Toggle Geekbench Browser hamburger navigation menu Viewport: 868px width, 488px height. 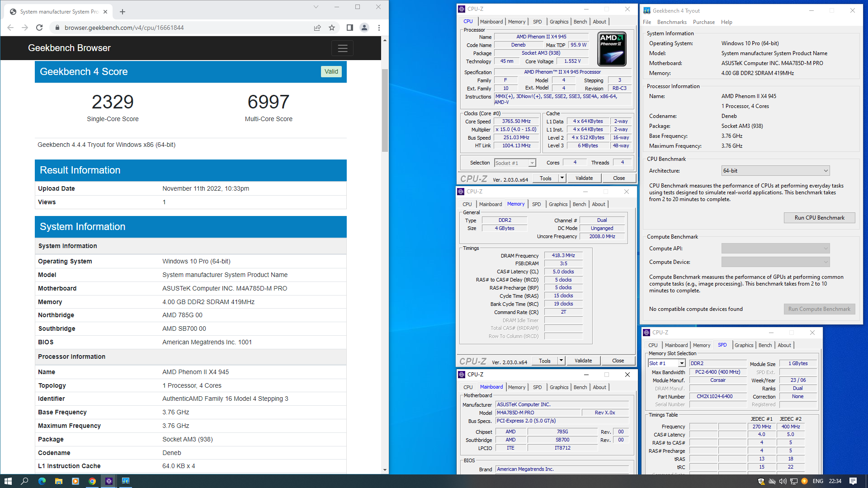click(343, 48)
